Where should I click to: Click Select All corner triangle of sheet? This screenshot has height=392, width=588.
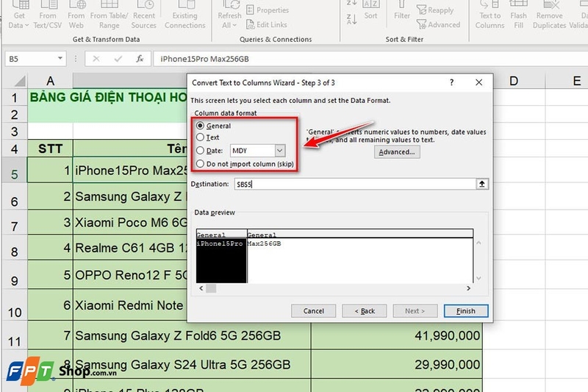[20, 81]
